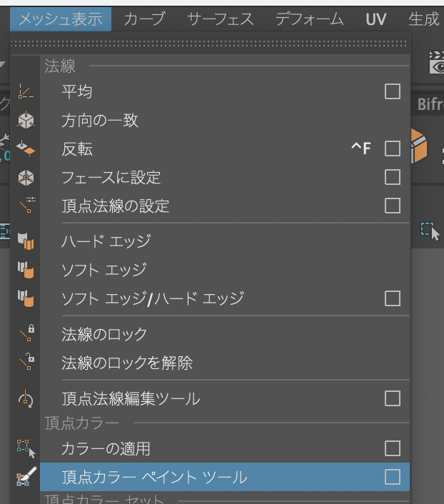The image size is (444, 504).
Task: Choose 方向の一致 menu entry
Action: coord(225,120)
